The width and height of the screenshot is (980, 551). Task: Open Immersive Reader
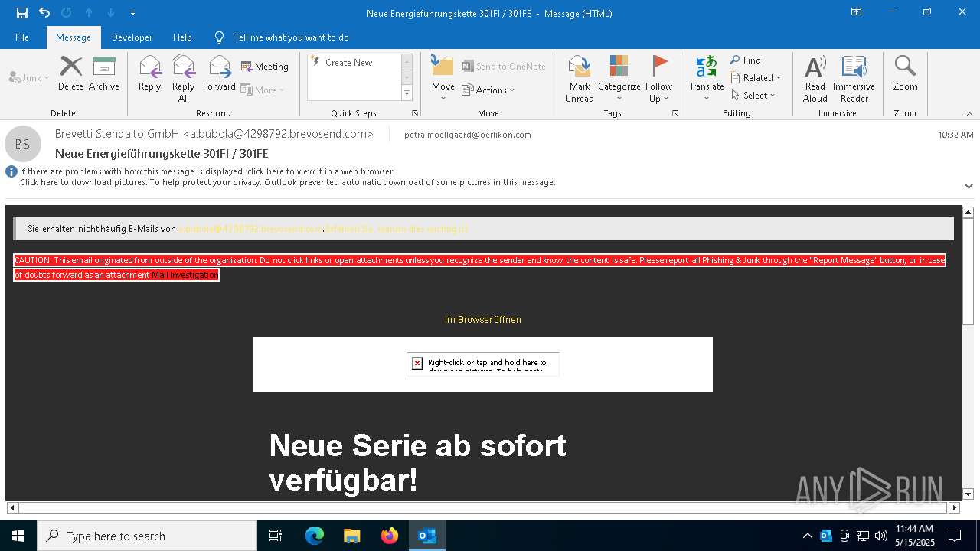click(x=854, y=79)
